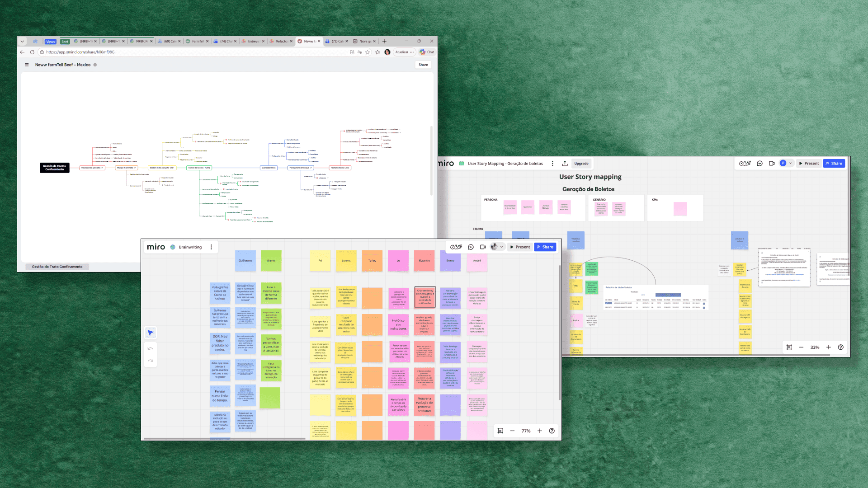The width and height of the screenshot is (868, 488).
Task: Zoom in with plus in User Story Mapping board
Action: pos(828,347)
